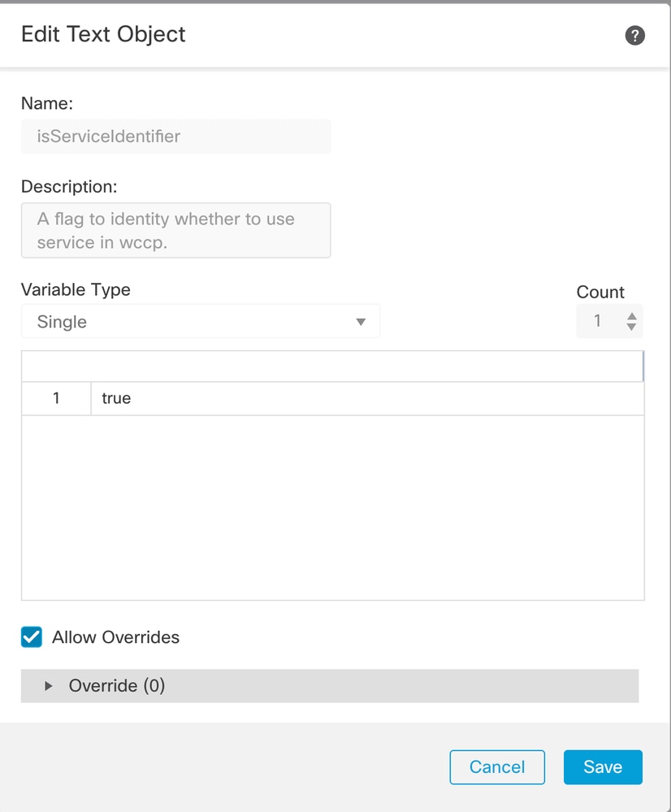
Task: Click the Description text box
Action: pos(176,231)
